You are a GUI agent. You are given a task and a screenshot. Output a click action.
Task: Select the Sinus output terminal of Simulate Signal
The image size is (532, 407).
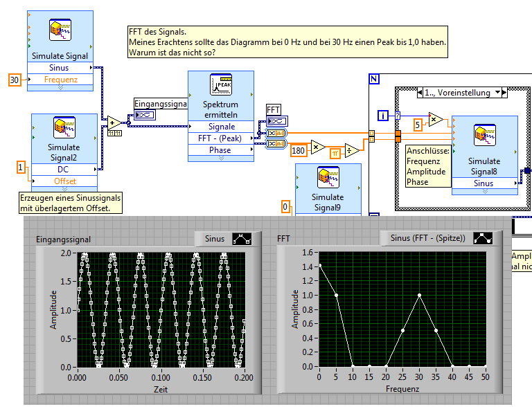pyautogui.click(x=60, y=68)
